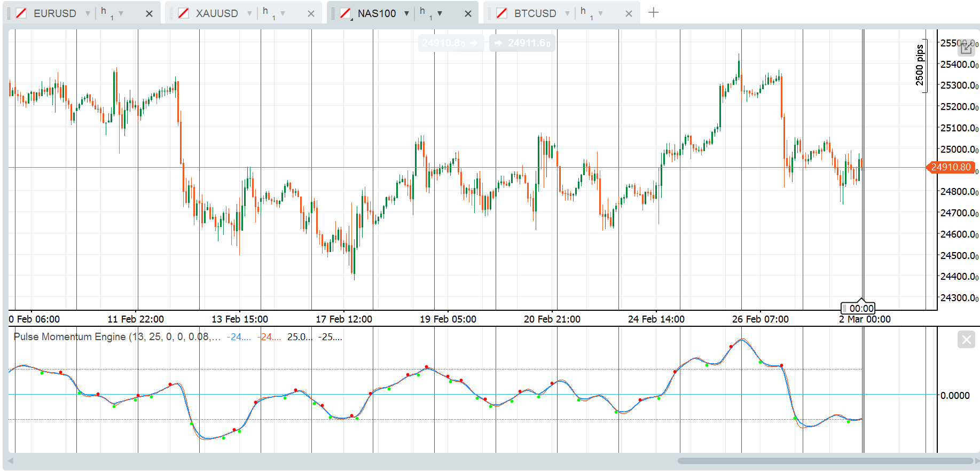Click the horizontal chart scrollbar thumb

tap(825, 461)
